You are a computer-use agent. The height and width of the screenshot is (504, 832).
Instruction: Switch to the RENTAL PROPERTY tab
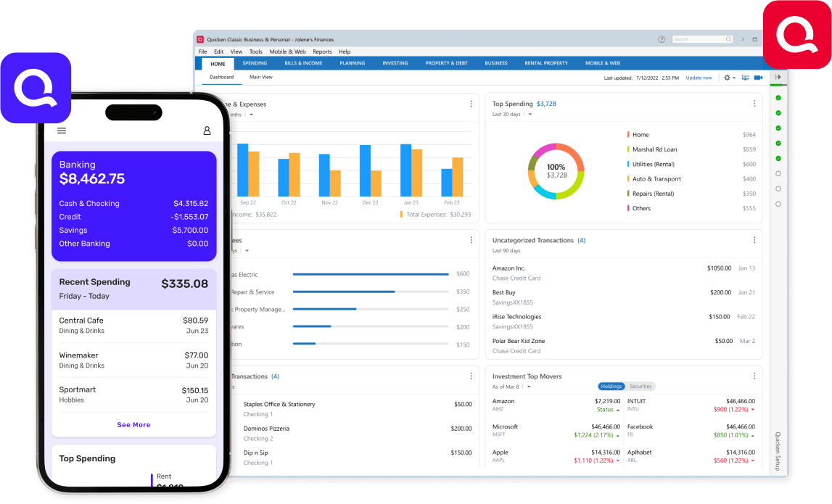pyautogui.click(x=545, y=63)
